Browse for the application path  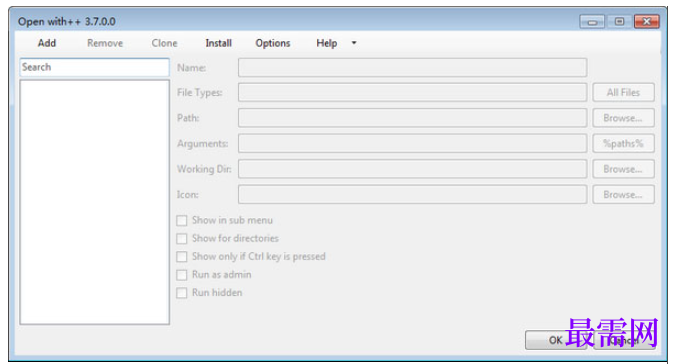pos(623,118)
